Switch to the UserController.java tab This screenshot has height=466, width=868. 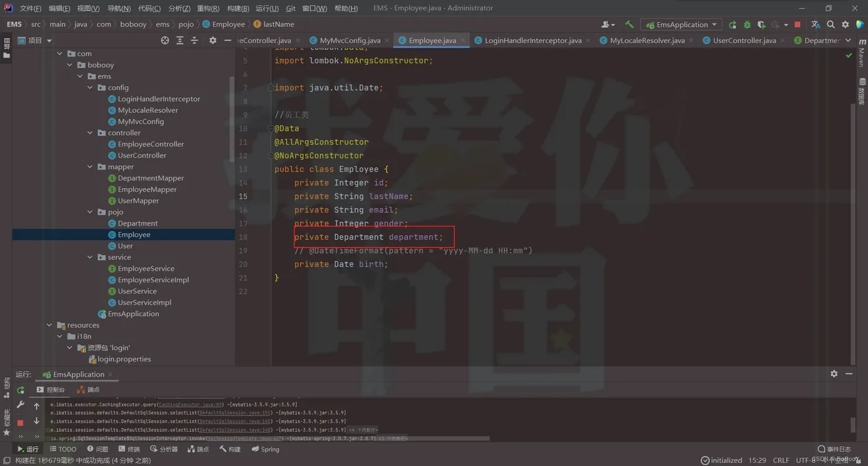pos(744,40)
